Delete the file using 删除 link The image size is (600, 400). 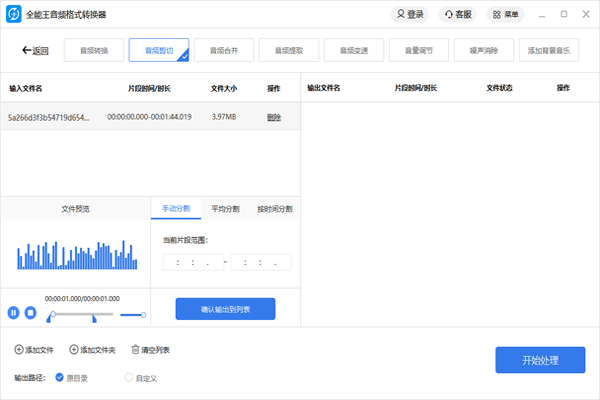pyautogui.click(x=274, y=118)
